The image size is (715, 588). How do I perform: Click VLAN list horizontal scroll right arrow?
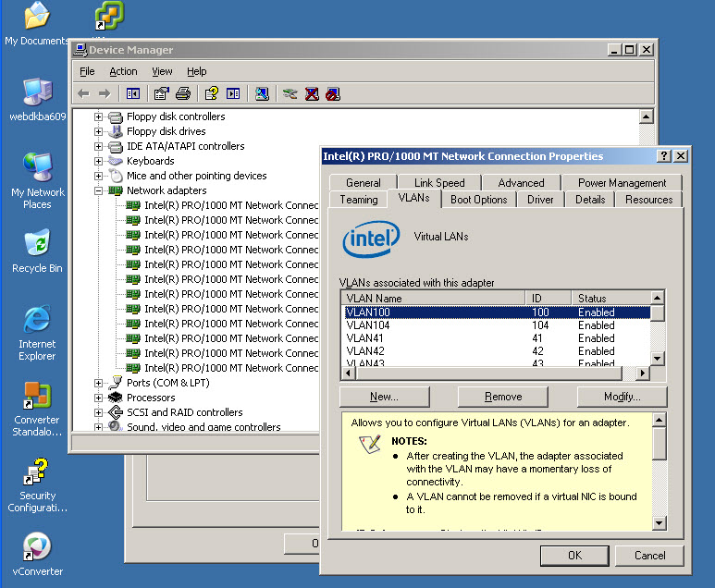[x=643, y=374]
